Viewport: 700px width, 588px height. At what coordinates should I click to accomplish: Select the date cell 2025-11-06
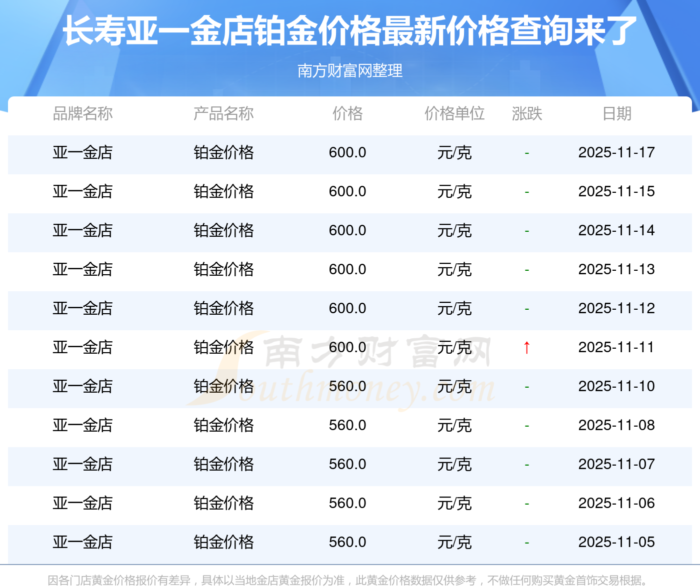(x=616, y=503)
